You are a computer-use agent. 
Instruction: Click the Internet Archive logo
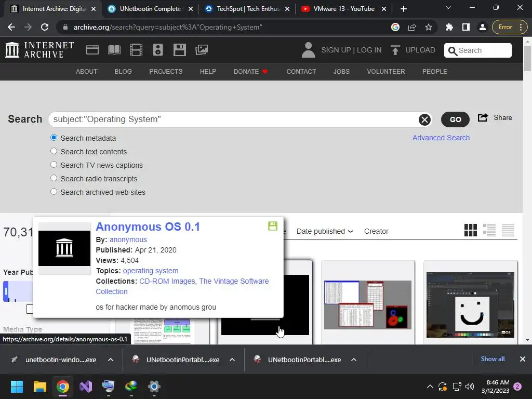(x=39, y=50)
